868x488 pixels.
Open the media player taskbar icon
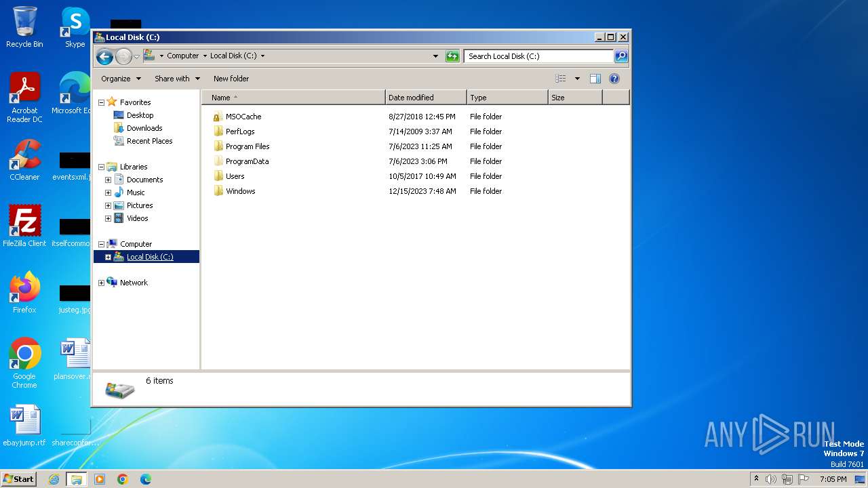click(100, 479)
